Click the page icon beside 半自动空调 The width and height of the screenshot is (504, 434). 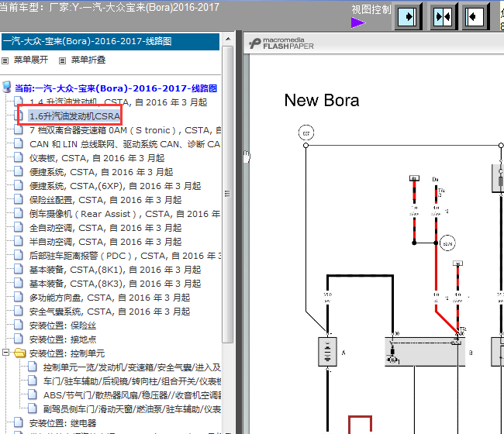(19, 241)
